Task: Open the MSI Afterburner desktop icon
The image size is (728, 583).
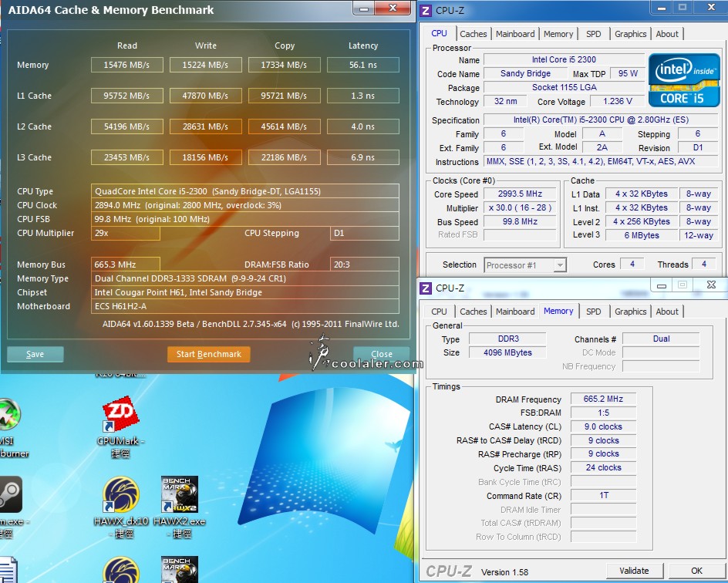Action: pyautogui.click(x=9, y=416)
